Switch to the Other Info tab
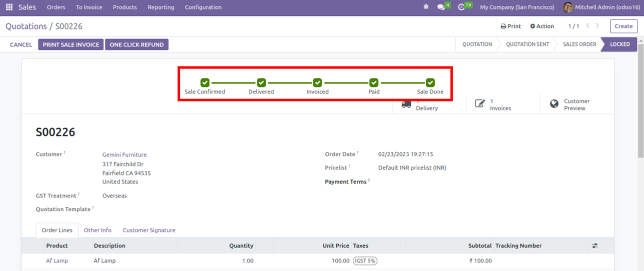Viewport: 644px width, 271px height. tap(97, 230)
